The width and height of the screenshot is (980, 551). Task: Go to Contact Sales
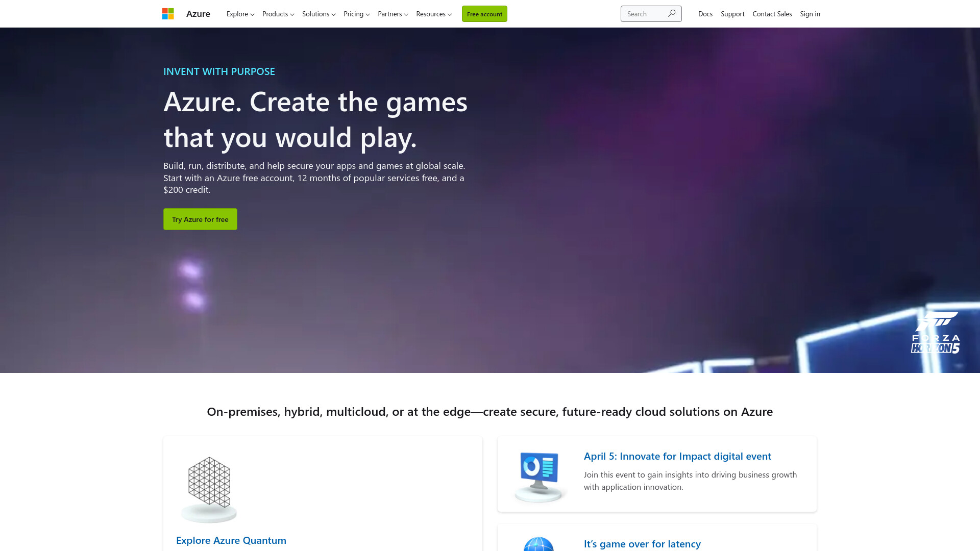point(772,14)
